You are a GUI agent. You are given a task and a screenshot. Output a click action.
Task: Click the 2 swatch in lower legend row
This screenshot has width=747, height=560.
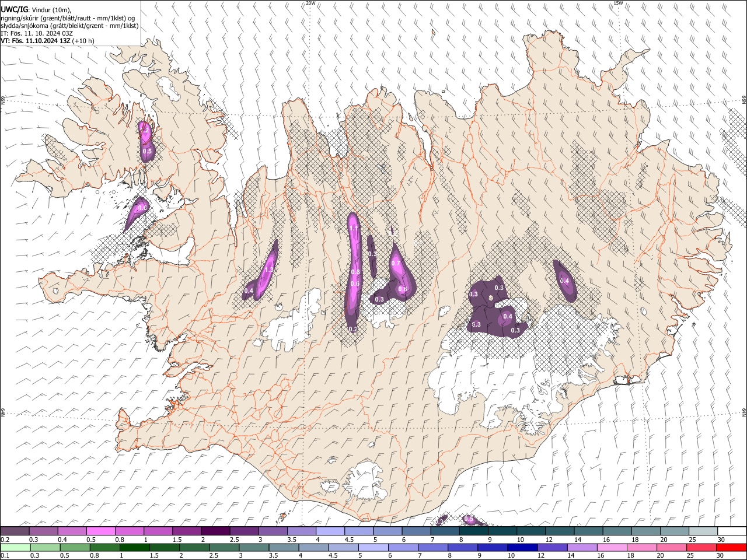[194, 547]
